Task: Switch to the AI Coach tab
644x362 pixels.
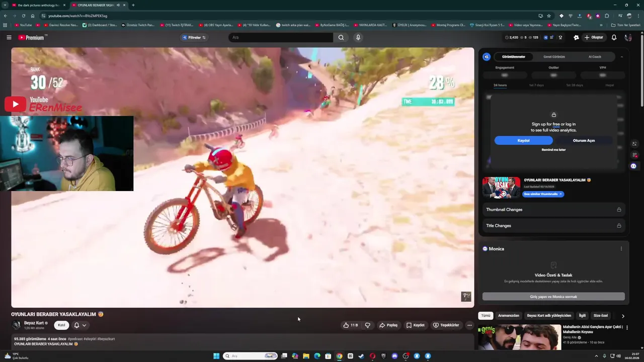Action: coord(595,57)
